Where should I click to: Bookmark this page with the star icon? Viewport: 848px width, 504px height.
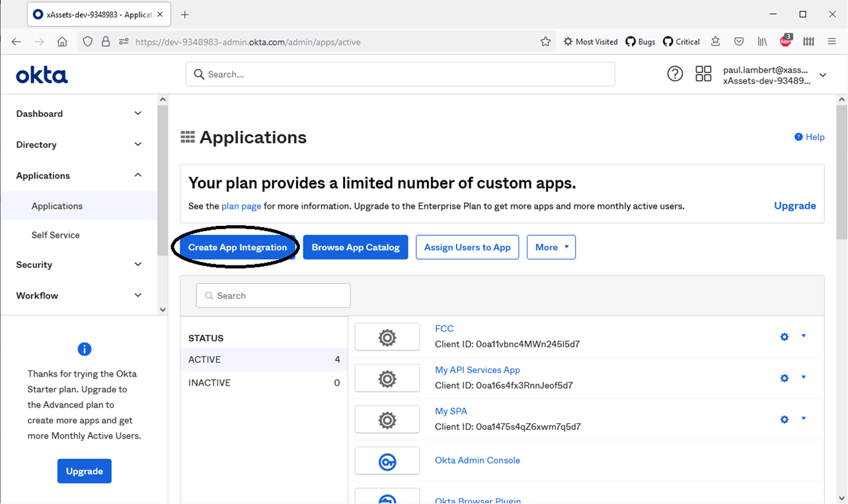coord(546,41)
